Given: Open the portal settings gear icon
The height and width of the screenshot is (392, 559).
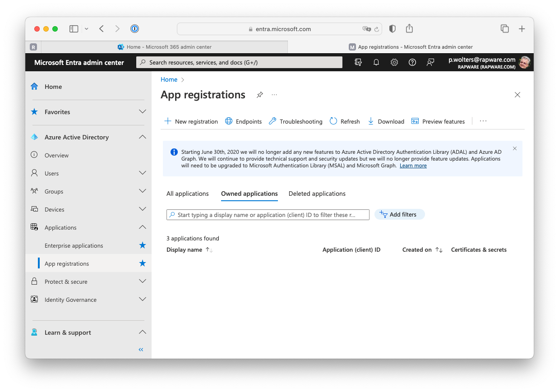Looking at the screenshot, I should (394, 63).
